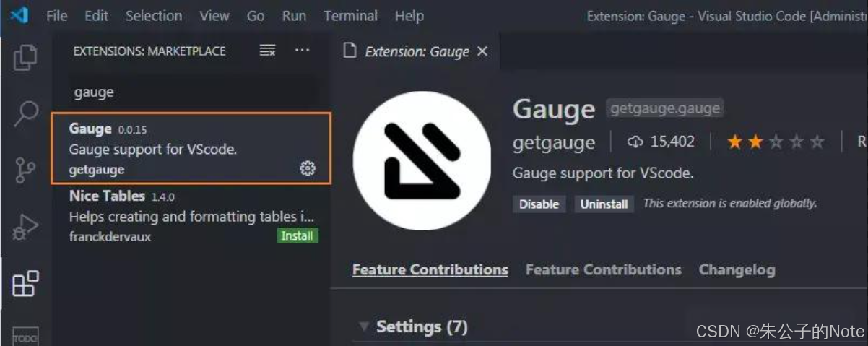Install the Nice Tables extension
Viewport: 868px width, 346px height.
pos(297,235)
